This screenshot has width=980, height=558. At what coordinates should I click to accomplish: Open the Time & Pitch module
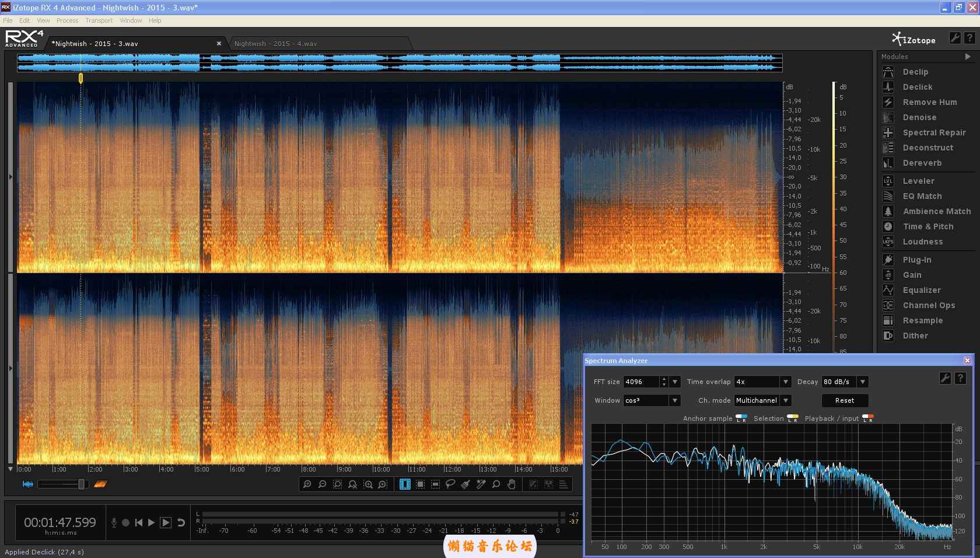point(928,226)
